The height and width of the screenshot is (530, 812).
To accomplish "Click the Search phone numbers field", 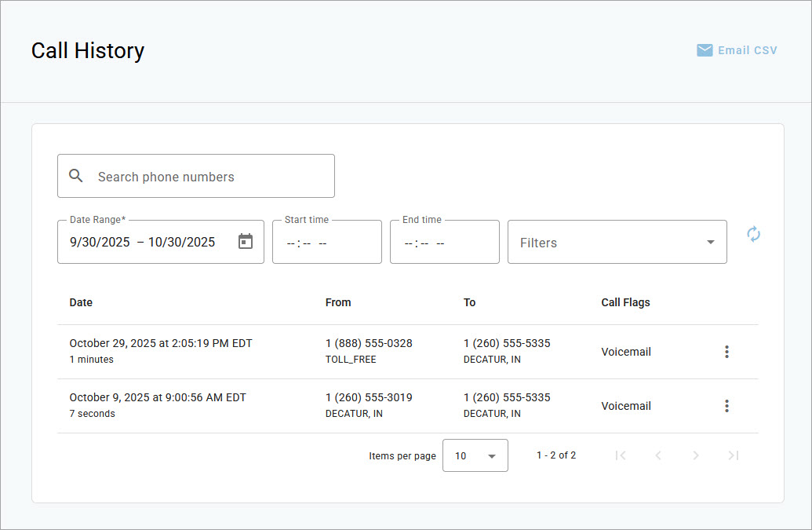I will tap(208, 177).
